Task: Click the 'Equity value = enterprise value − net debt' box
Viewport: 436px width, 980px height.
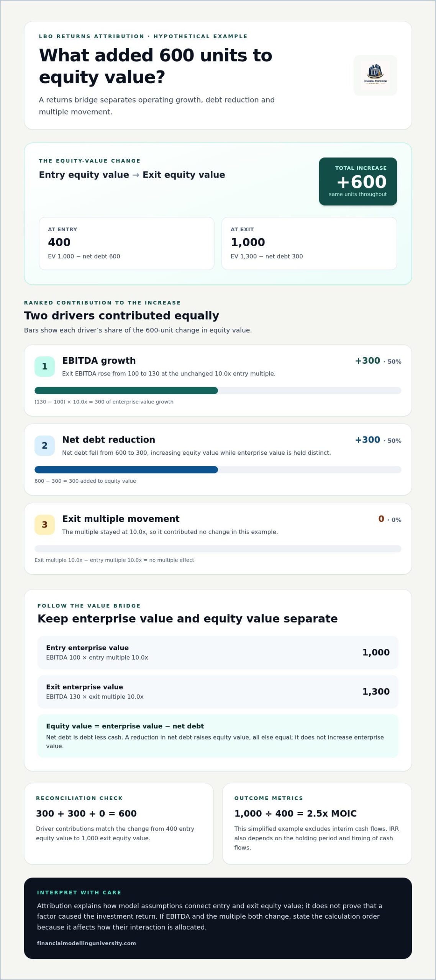Action: [218, 736]
